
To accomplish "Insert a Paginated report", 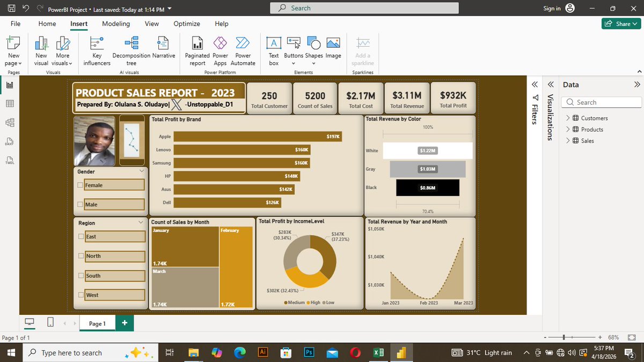I will click(197, 51).
